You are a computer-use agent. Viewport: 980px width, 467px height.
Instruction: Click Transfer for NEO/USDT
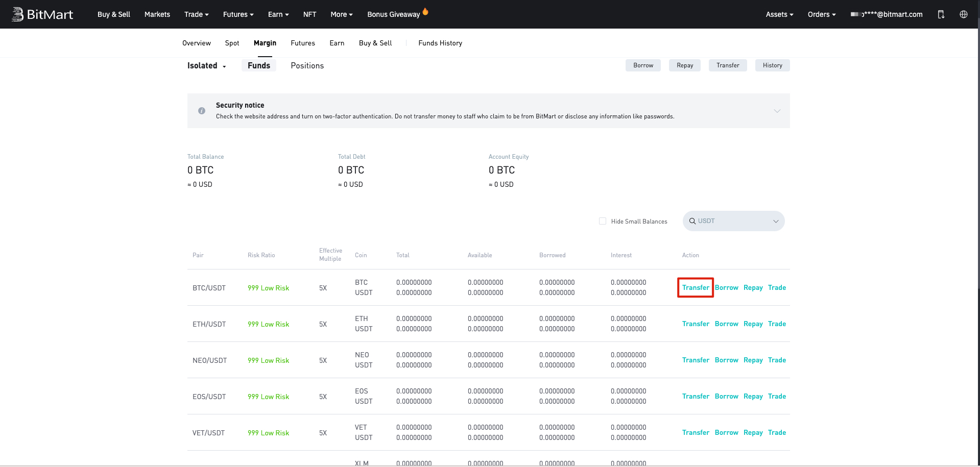point(696,360)
